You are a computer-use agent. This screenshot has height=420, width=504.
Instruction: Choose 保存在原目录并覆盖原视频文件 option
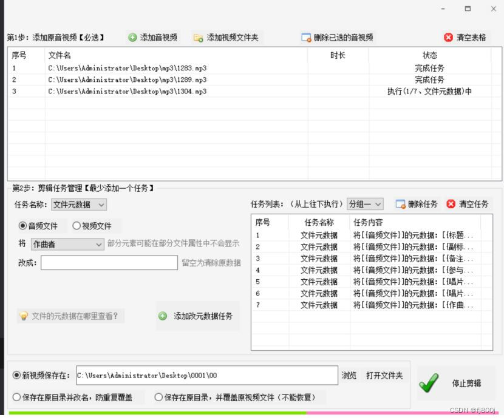click(x=158, y=398)
